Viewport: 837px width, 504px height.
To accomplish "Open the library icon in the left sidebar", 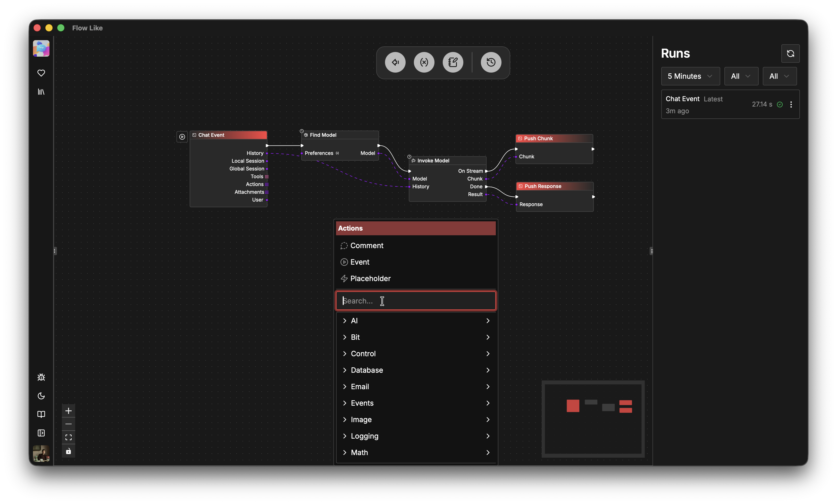I will [x=41, y=92].
